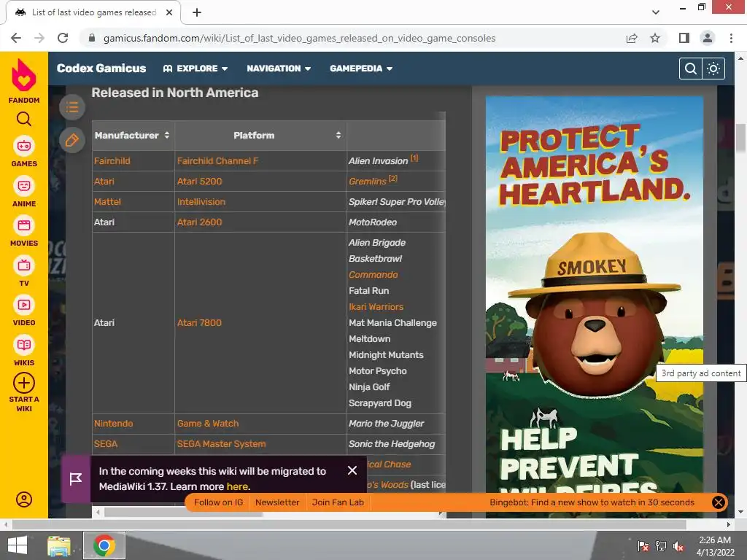Open the Gremlins game link
This screenshot has height=560, width=747.
coord(368,182)
